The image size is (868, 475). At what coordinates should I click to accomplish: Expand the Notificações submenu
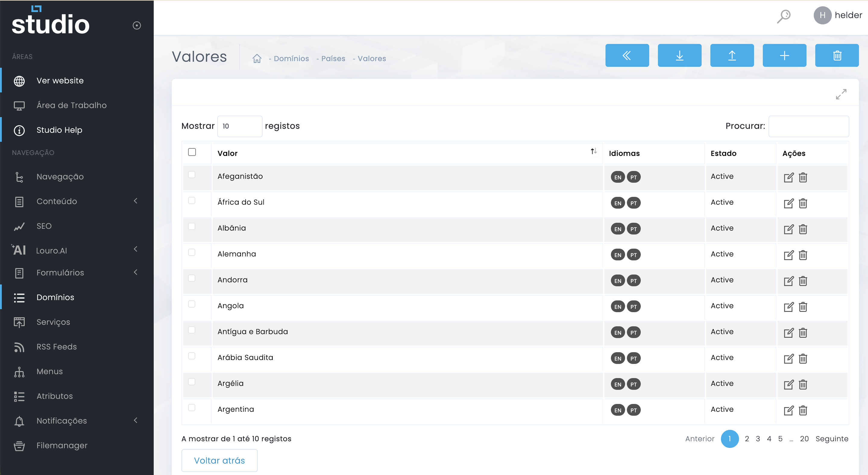135,420
